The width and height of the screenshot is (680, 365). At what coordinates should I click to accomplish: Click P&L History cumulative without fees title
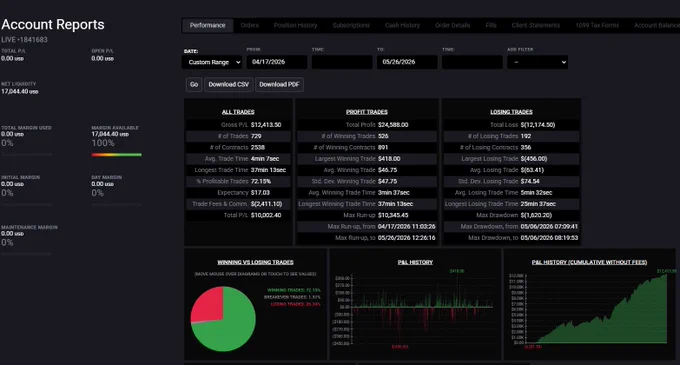coord(589,262)
